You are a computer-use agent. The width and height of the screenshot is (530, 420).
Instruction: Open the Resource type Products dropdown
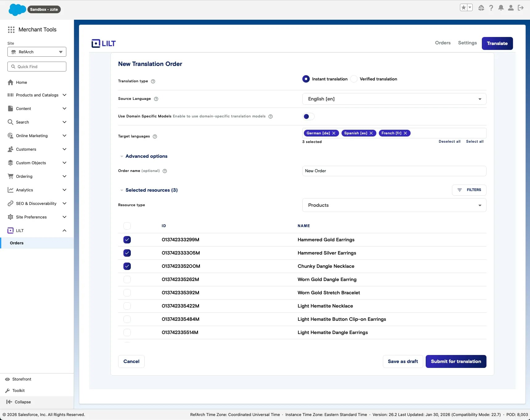(x=394, y=205)
